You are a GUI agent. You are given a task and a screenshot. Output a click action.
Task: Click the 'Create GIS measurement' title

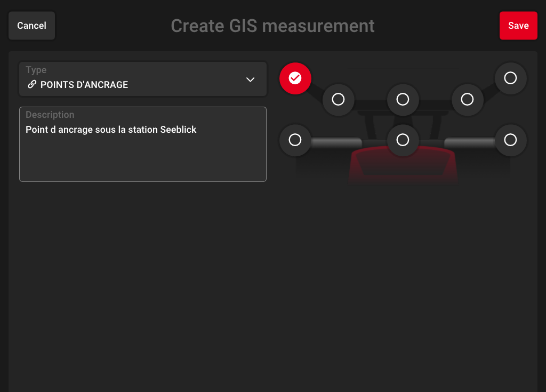[272, 26]
